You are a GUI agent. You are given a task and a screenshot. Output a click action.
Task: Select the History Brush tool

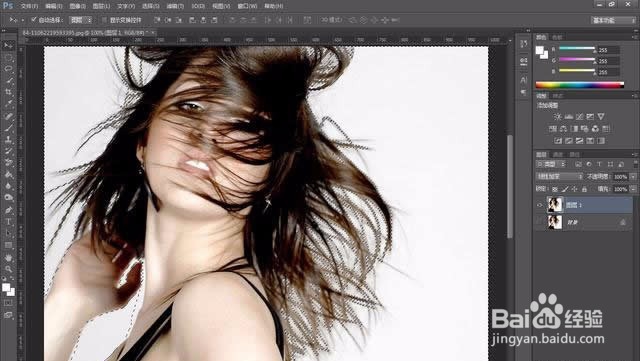[x=8, y=151]
